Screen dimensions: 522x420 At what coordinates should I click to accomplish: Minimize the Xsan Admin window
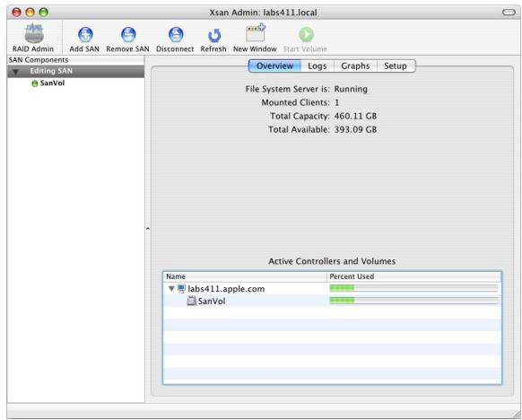click(x=30, y=13)
